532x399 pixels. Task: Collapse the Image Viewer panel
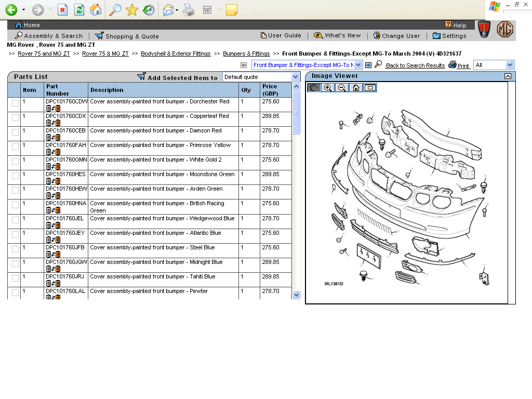pyautogui.click(x=508, y=76)
